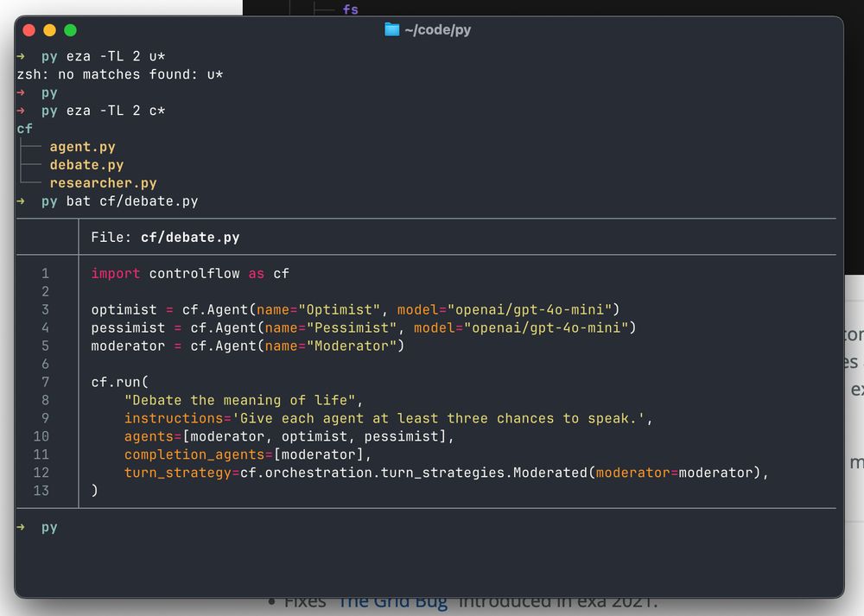The image size is (864, 616).
Task: Click the turn_strategy= argument on line 12
Action: (x=447, y=473)
